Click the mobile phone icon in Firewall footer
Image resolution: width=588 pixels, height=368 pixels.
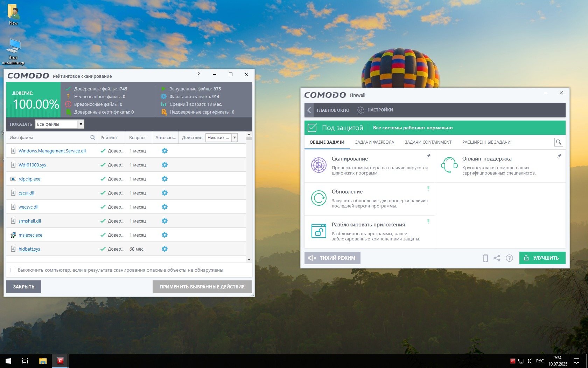pyautogui.click(x=485, y=258)
